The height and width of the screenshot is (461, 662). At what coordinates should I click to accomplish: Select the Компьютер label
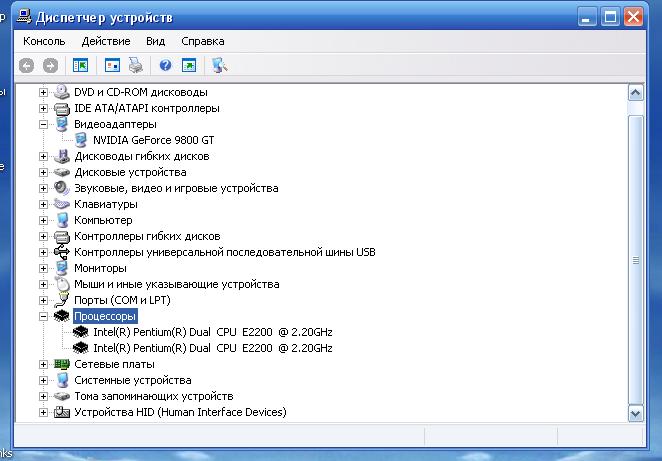[103, 220]
